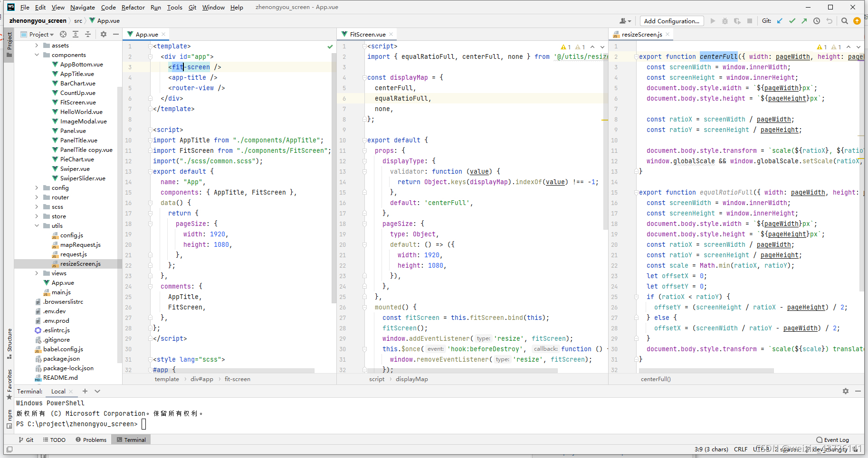Open Project panel gear settings
Screen dimensions: 868x458
(x=104, y=34)
